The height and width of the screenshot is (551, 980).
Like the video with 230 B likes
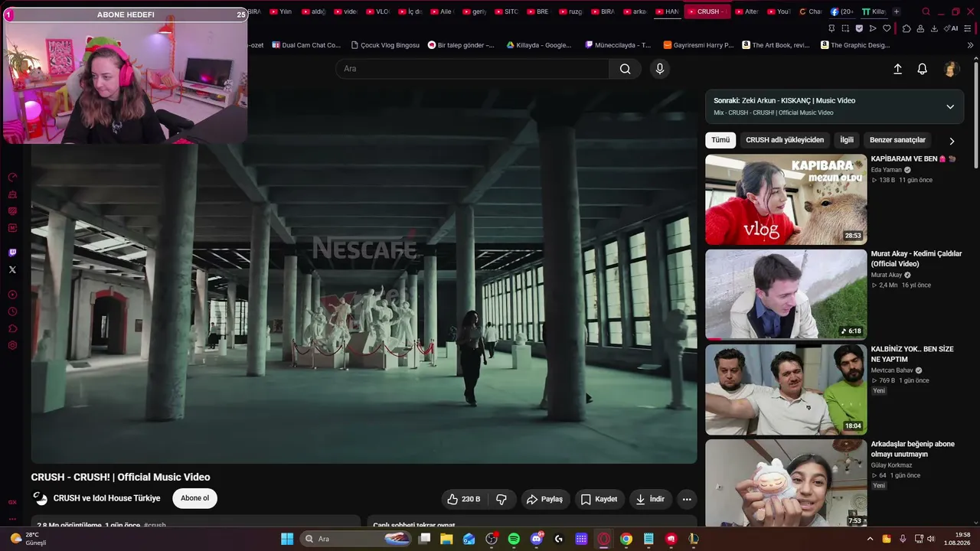click(x=465, y=499)
